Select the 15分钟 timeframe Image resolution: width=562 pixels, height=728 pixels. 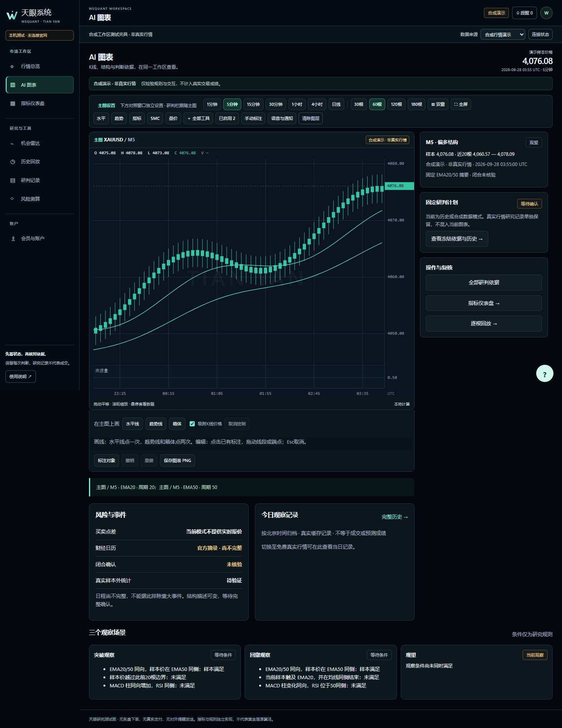[253, 104]
